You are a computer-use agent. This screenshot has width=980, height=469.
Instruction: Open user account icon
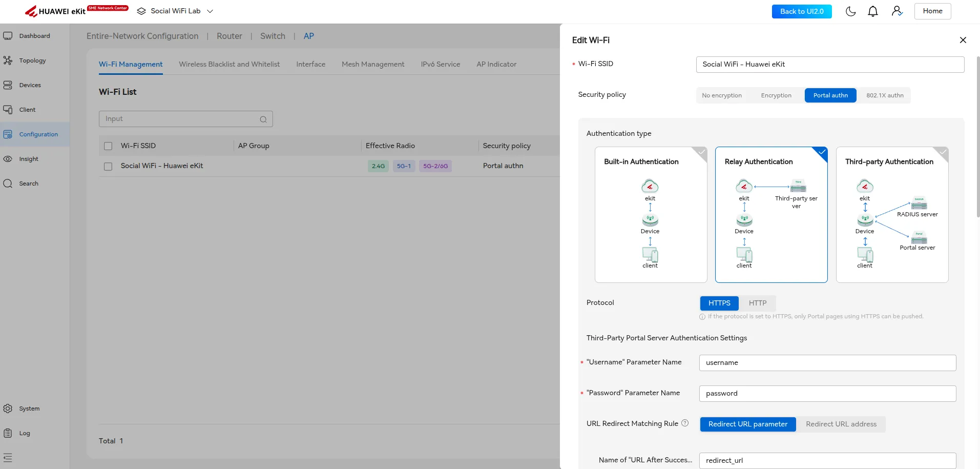pos(896,11)
